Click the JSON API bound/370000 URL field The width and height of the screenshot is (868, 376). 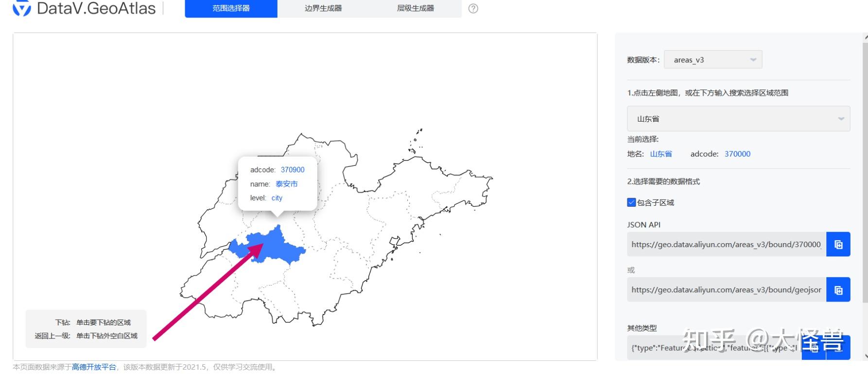pyautogui.click(x=727, y=244)
